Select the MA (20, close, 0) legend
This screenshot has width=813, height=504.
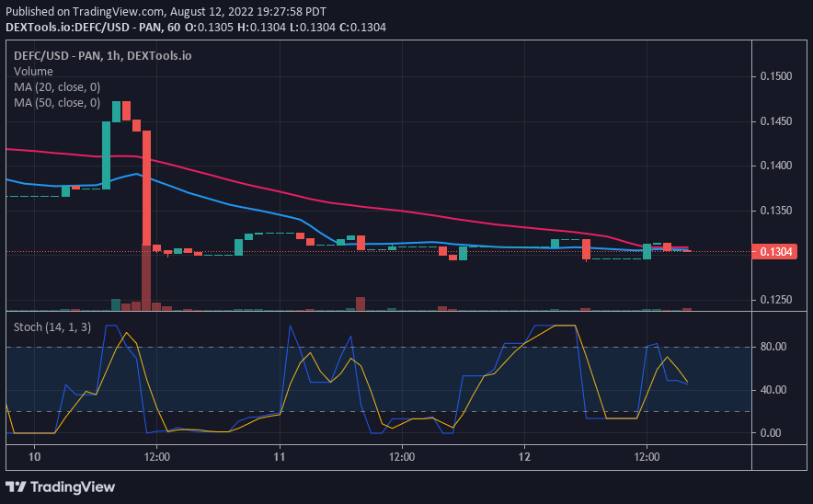tap(57, 87)
